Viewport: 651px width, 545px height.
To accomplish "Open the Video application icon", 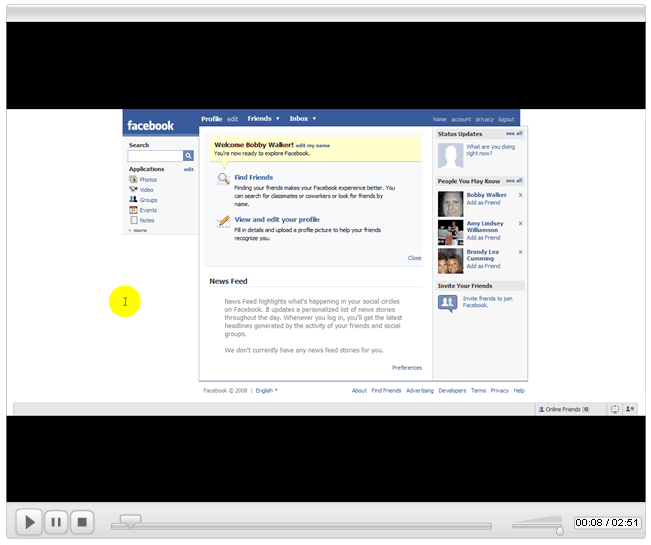I will (133, 189).
